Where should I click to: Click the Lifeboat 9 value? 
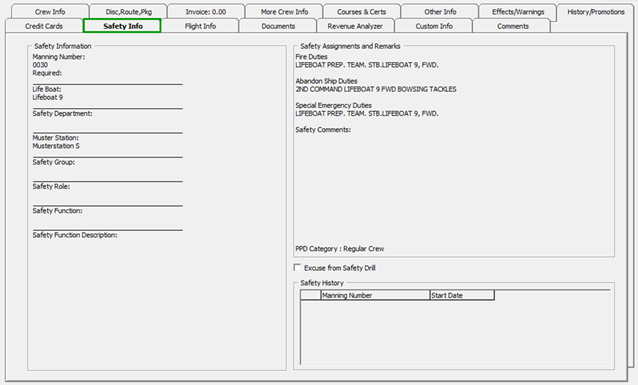(48, 97)
